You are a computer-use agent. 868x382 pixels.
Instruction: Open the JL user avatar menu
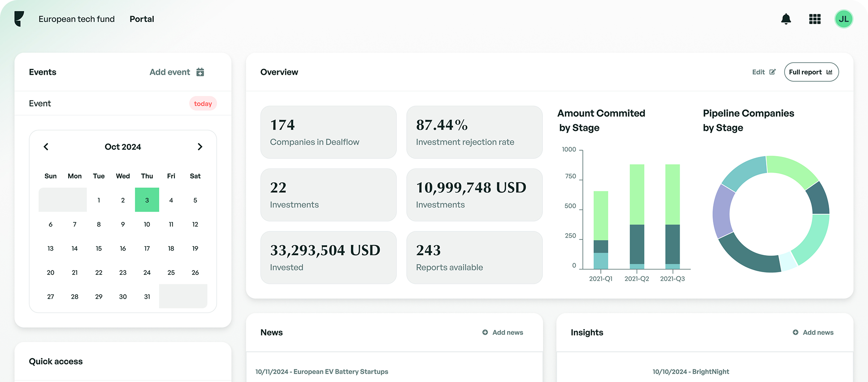point(843,19)
